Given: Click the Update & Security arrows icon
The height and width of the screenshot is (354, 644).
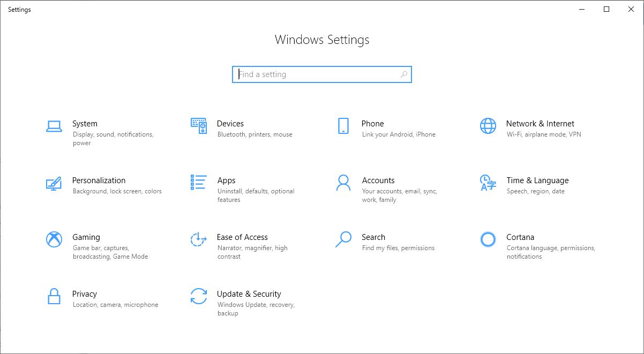Looking at the screenshot, I should tap(198, 297).
